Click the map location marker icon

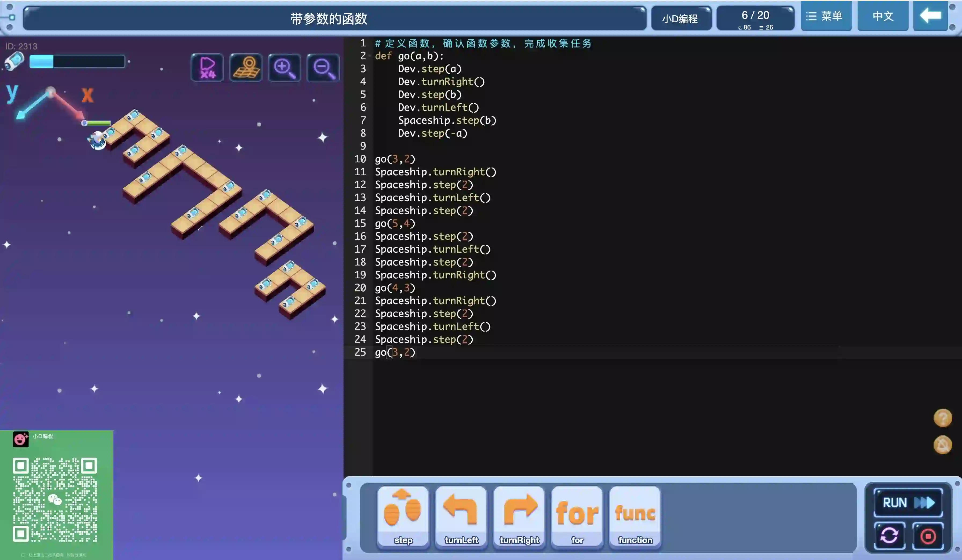pyautogui.click(x=246, y=68)
